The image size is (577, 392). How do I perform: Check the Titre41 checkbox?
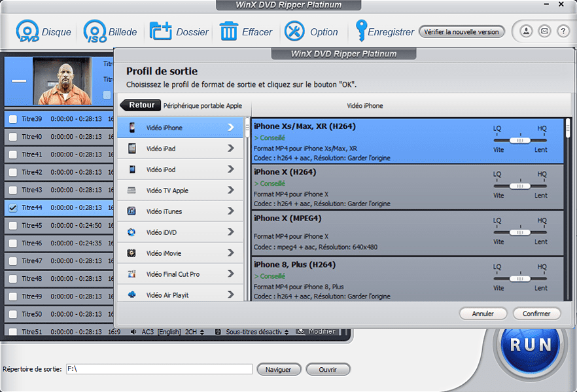point(13,154)
